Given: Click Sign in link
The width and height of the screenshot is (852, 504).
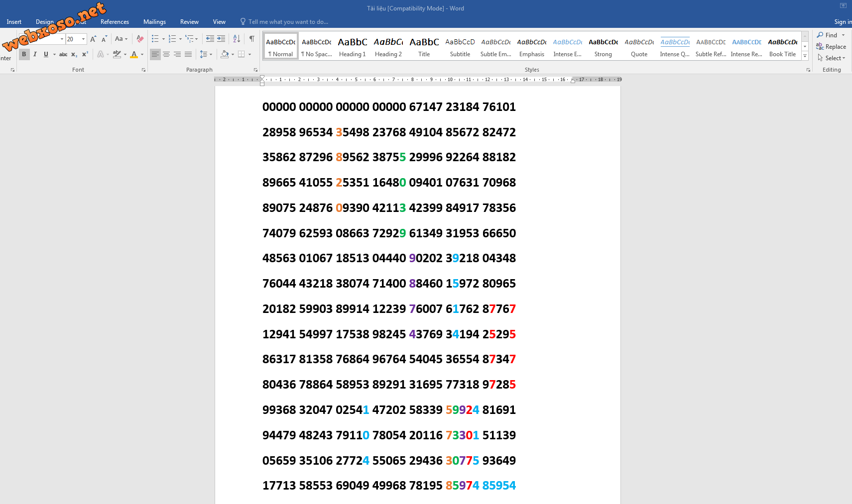Looking at the screenshot, I should tap(843, 22).
